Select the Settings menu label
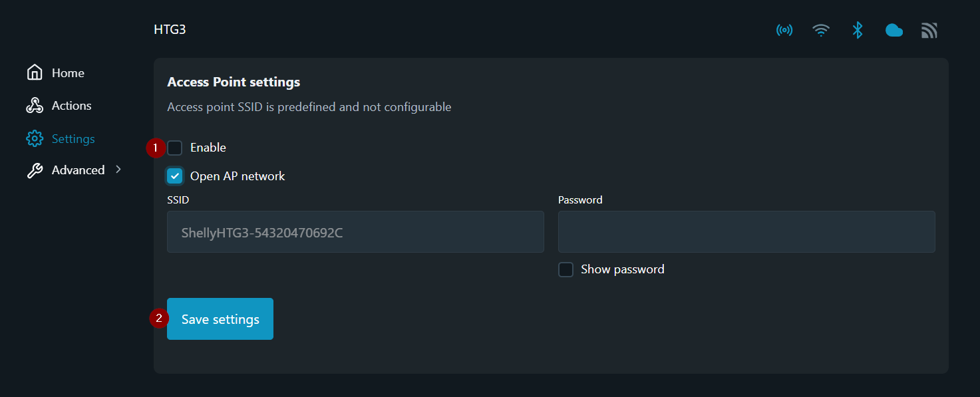 point(73,139)
